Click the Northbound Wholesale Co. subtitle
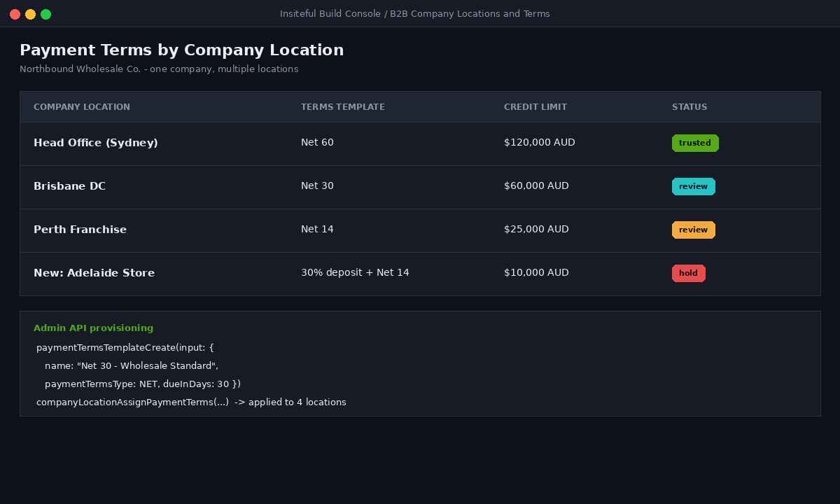 pos(159,69)
